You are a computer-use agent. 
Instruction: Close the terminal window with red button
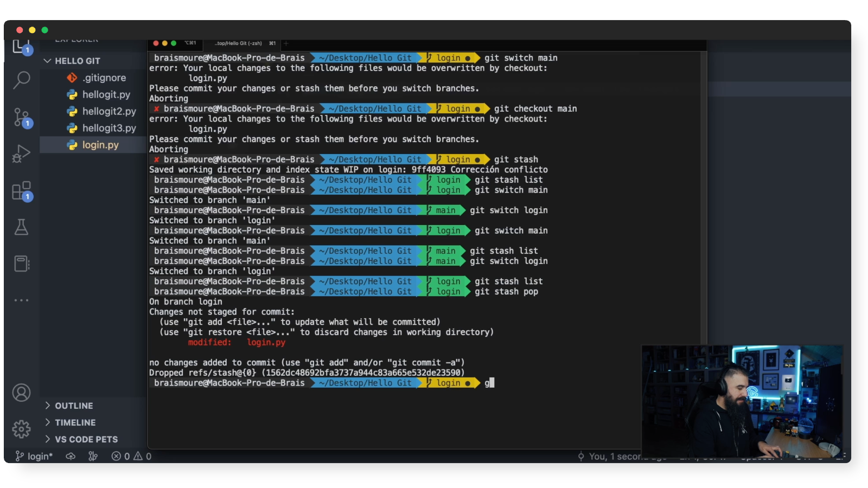click(x=156, y=43)
